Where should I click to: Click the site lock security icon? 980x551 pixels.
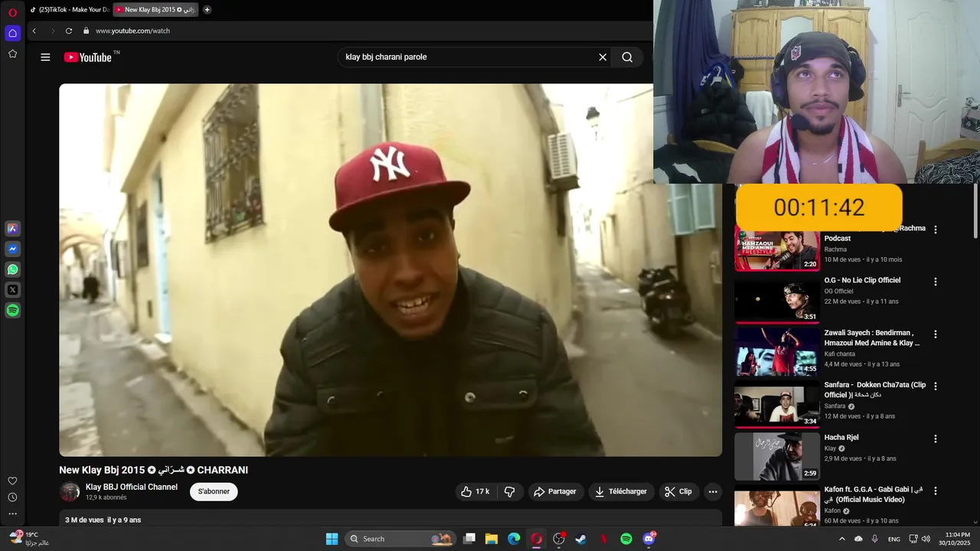click(x=86, y=31)
